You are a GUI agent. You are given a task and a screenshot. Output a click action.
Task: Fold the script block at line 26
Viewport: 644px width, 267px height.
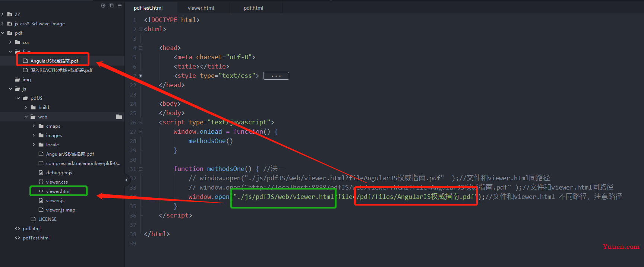[x=141, y=122]
